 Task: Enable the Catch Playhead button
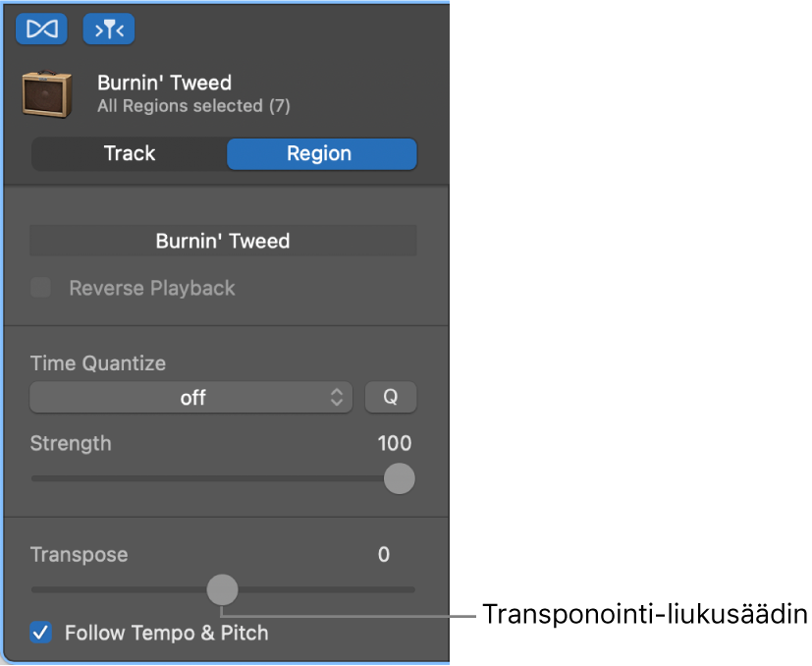click(x=108, y=29)
